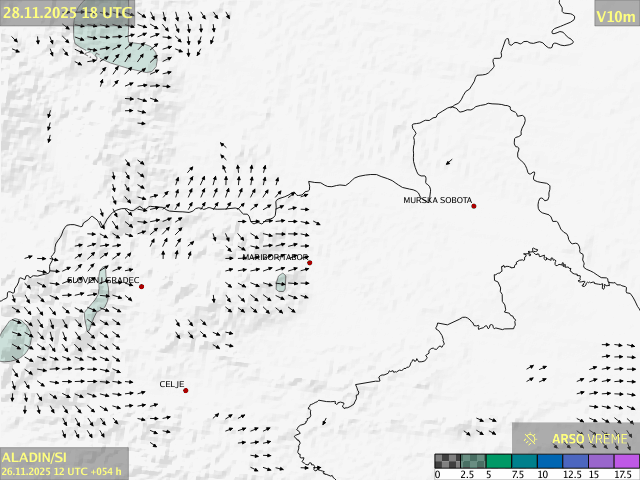The width and height of the screenshot is (640, 480).
Task: Select the blue 10 m/s legend swatch
Action: 551,461
